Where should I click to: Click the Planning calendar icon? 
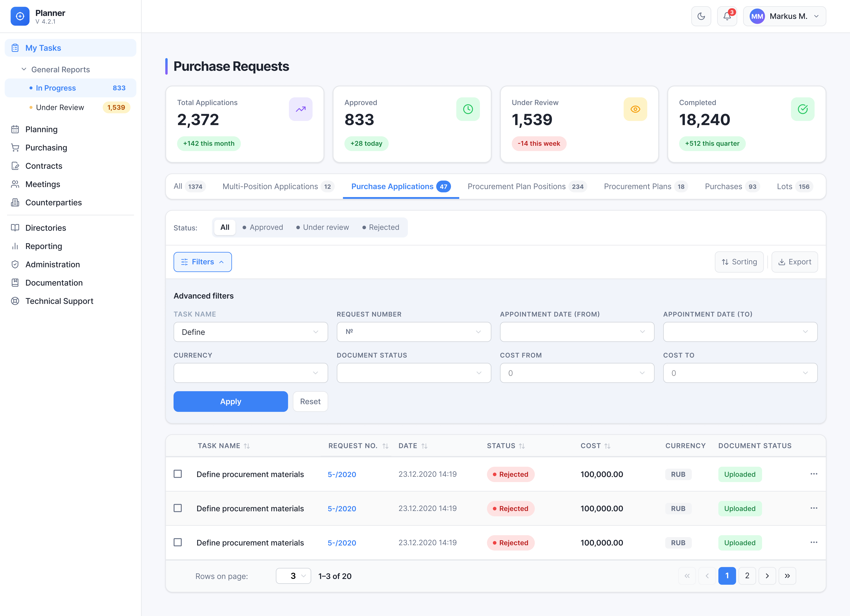[x=15, y=129]
